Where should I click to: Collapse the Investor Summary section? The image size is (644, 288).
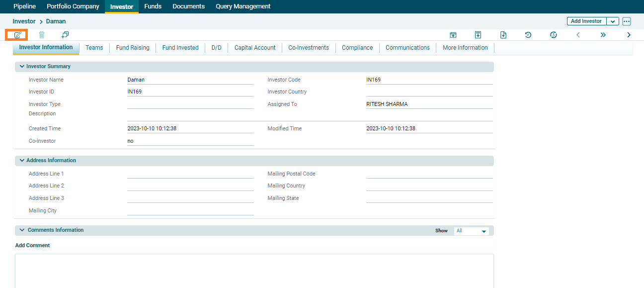[x=22, y=66]
